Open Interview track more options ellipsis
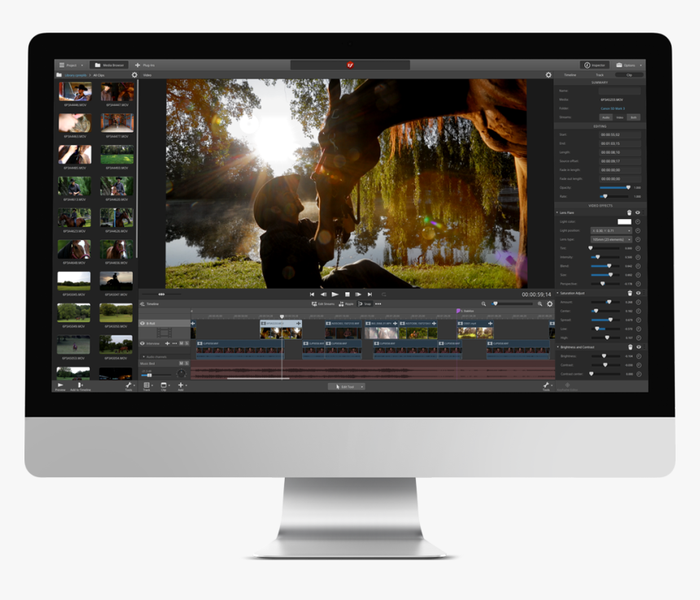The image size is (700, 600). tap(174, 344)
